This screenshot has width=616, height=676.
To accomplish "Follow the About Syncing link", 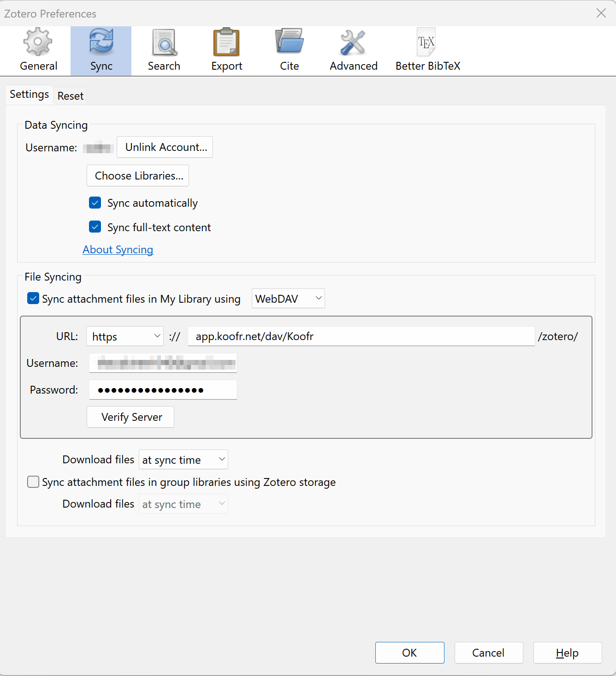I will [x=118, y=250].
